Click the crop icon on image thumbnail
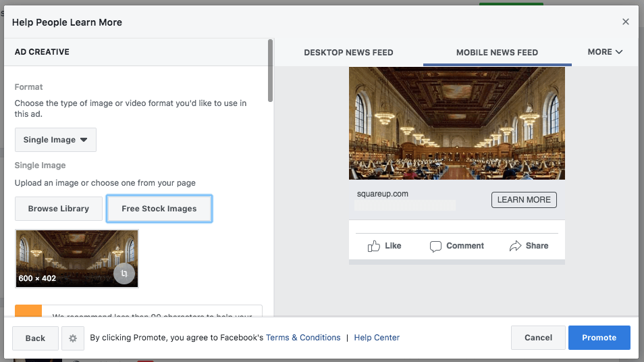This screenshot has width=644, height=362. pos(124,274)
